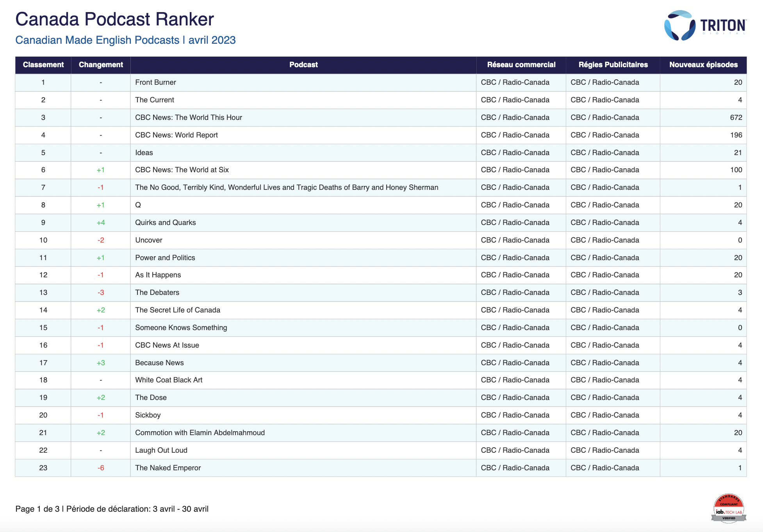The height and width of the screenshot is (532, 763).
Task: Click The Naked Emperor podcast entry
Action: pos(168,468)
